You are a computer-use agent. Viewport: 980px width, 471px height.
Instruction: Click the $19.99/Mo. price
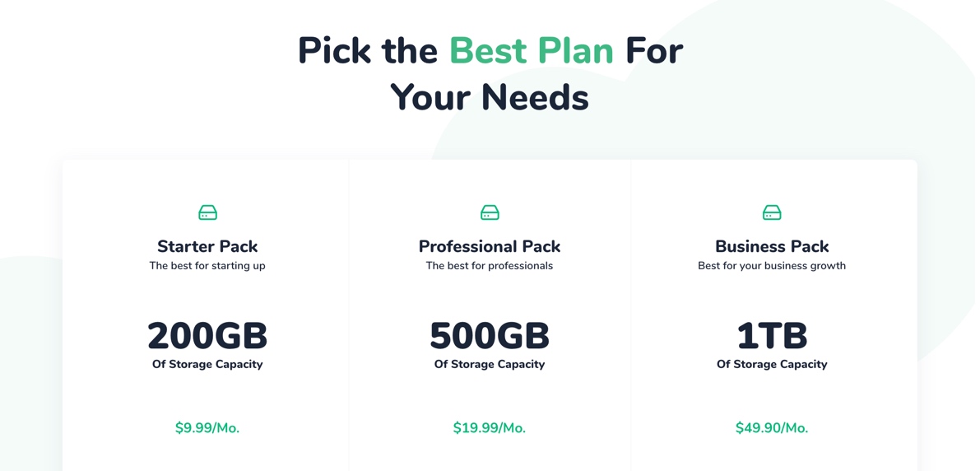coord(490,428)
